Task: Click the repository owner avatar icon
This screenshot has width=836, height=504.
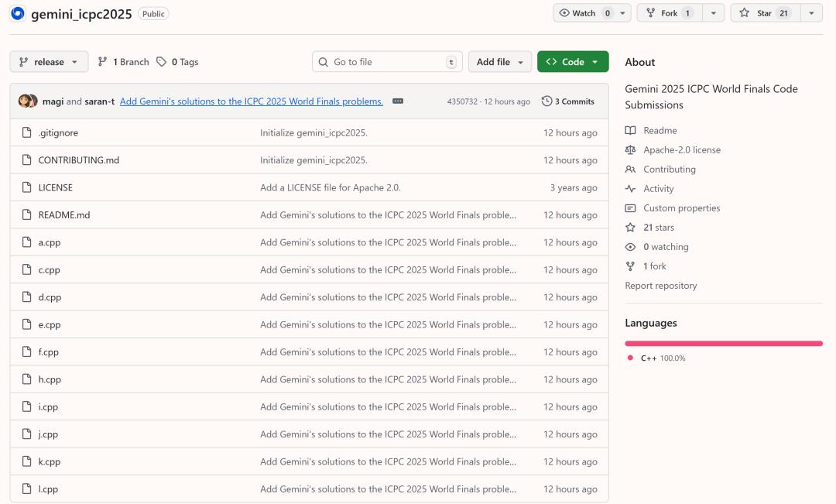Action: [18, 14]
